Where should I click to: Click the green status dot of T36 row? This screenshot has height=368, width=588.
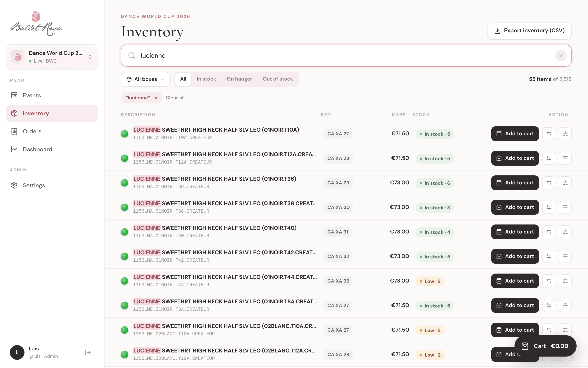coord(125,183)
